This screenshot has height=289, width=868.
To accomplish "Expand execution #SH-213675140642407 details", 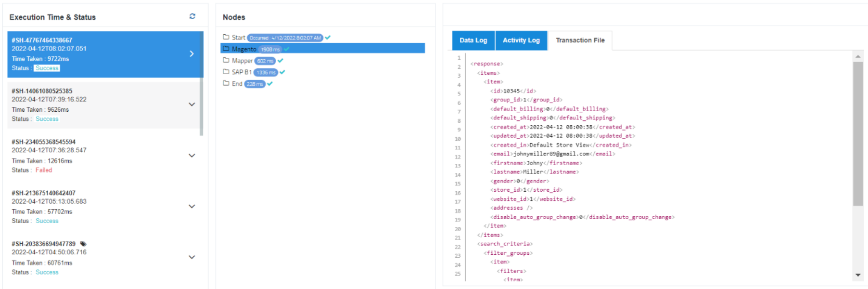I will point(191,207).
